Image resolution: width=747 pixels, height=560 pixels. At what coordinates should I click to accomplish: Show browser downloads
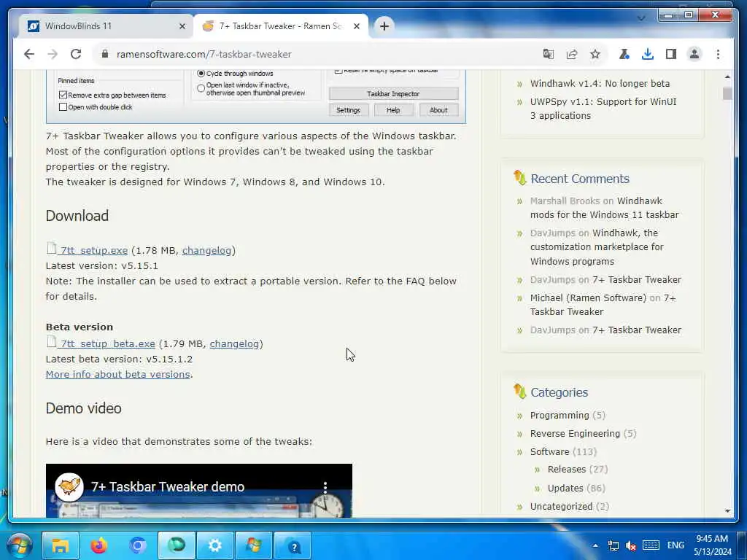point(648,54)
